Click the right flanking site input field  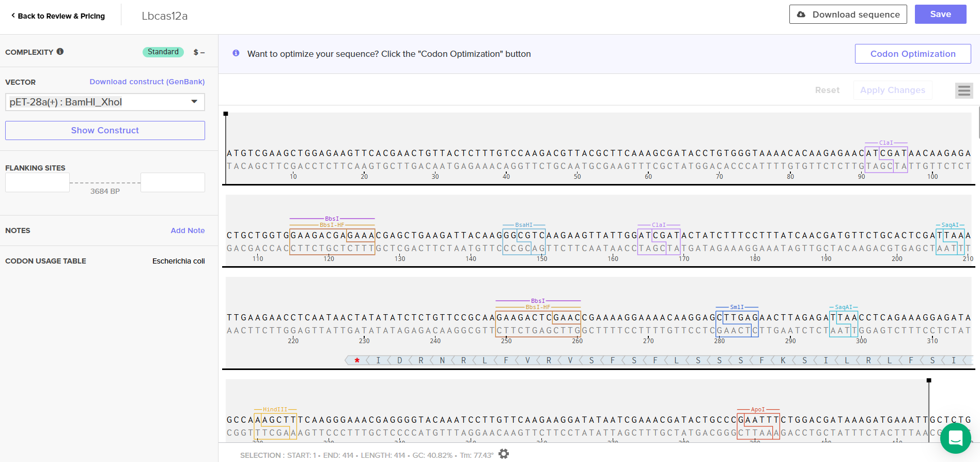(x=173, y=182)
